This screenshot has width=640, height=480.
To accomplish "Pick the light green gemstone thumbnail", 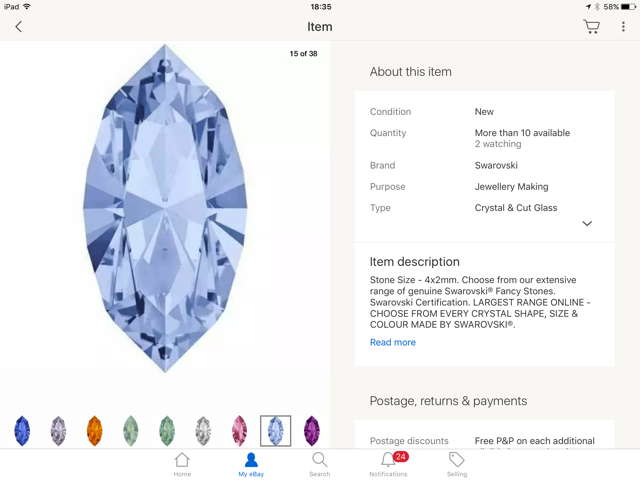I will pyautogui.click(x=131, y=431).
